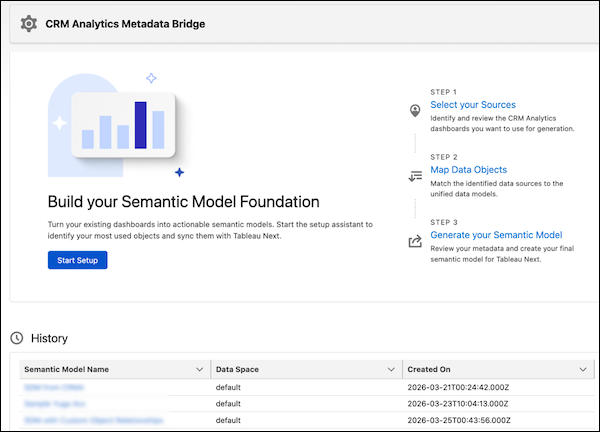Sort by the Created On column header
Viewport: 600px width, 432px height.
[x=429, y=369]
